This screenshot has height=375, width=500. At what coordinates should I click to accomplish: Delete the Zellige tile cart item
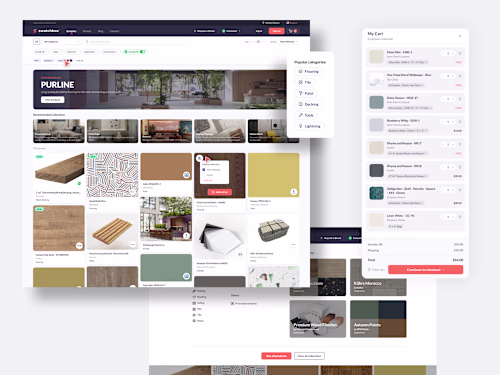click(x=460, y=190)
